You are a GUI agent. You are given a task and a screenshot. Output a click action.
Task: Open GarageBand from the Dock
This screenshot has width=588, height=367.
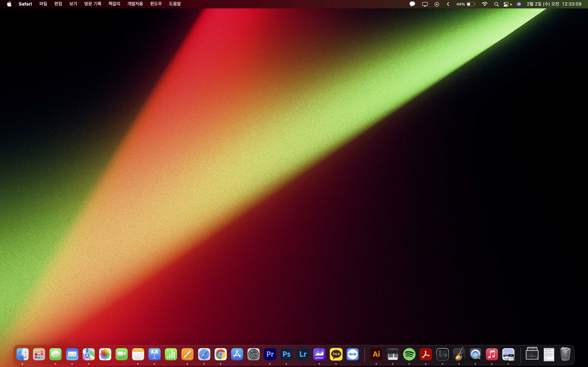[x=459, y=354]
